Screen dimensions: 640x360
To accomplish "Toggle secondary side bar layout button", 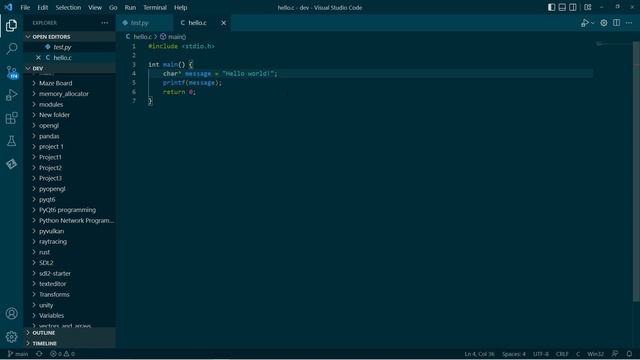I will [573, 7].
